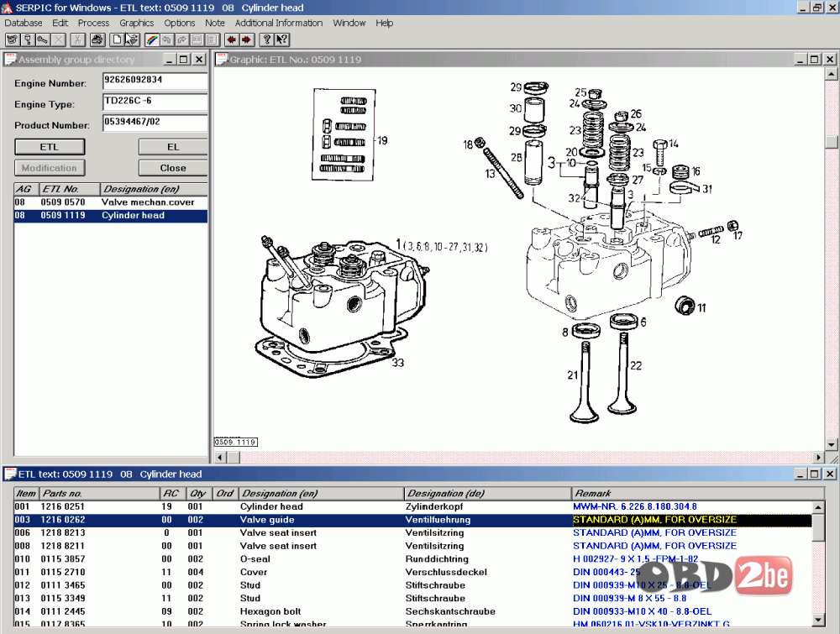Open the Note menu
This screenshot has width=840, height=634.
(215, 23)
